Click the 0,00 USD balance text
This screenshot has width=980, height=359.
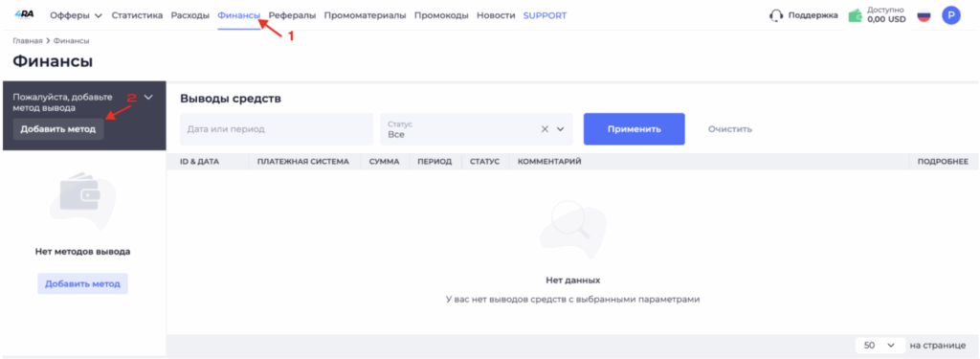886,19
